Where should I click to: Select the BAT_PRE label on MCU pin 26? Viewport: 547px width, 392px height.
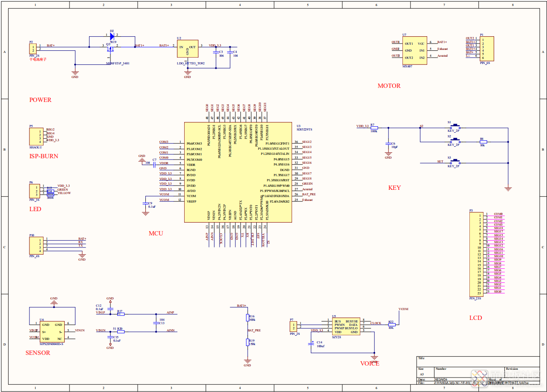click(309, 194)
